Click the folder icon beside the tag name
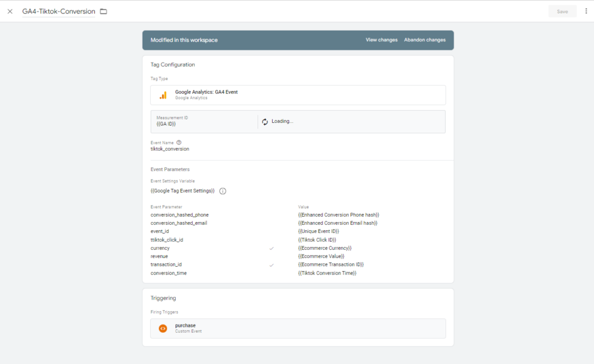This screenshot has height=364, width=594. tap(103, 12)
